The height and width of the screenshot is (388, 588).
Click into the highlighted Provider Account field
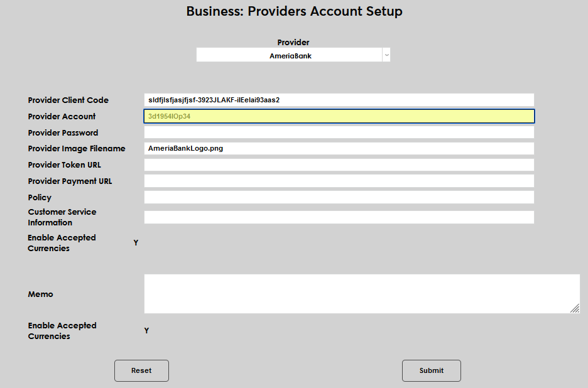[339, 116]
